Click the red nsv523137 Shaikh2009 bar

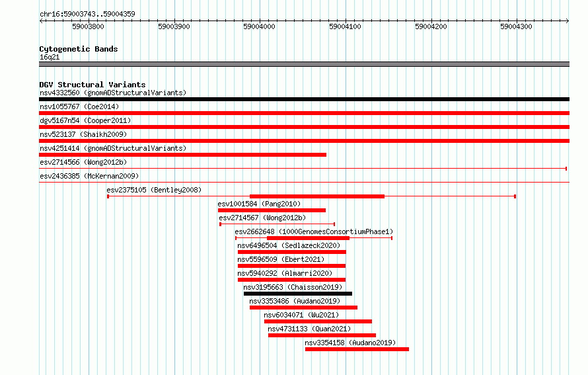[x=304, y=141]
